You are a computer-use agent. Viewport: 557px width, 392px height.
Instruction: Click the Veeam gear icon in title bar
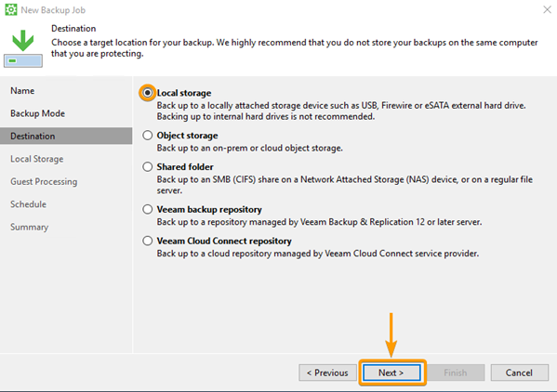[x=10, y=9]
